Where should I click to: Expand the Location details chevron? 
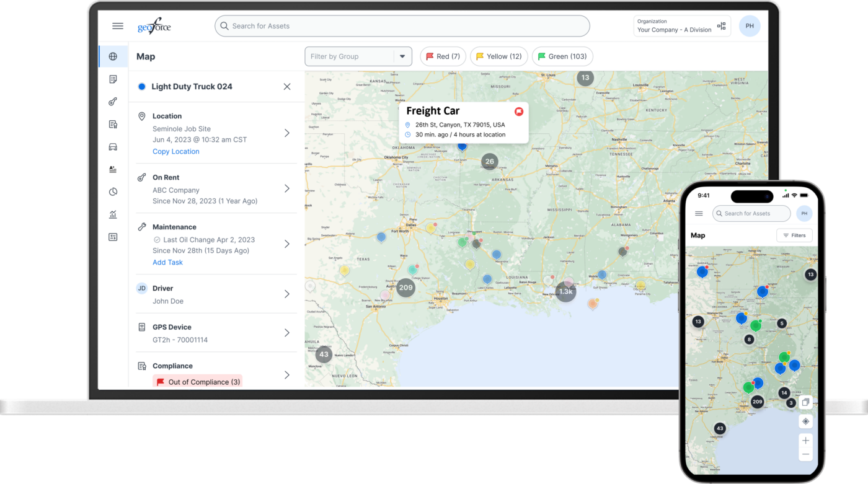click(286, 131)
